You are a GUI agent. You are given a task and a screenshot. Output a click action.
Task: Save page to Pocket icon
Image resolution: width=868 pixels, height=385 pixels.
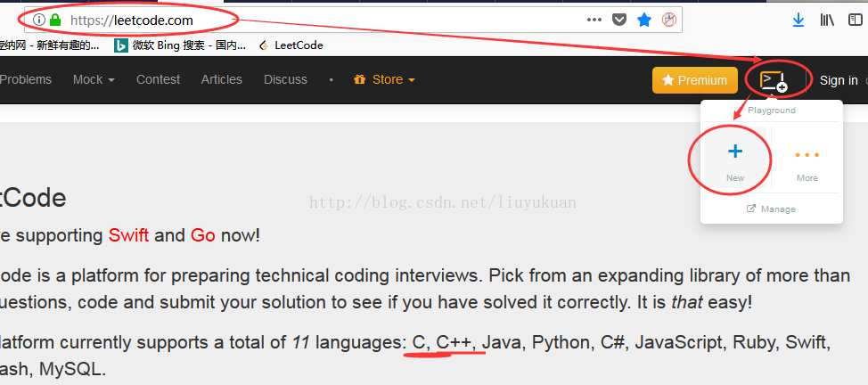coord(618,20)
